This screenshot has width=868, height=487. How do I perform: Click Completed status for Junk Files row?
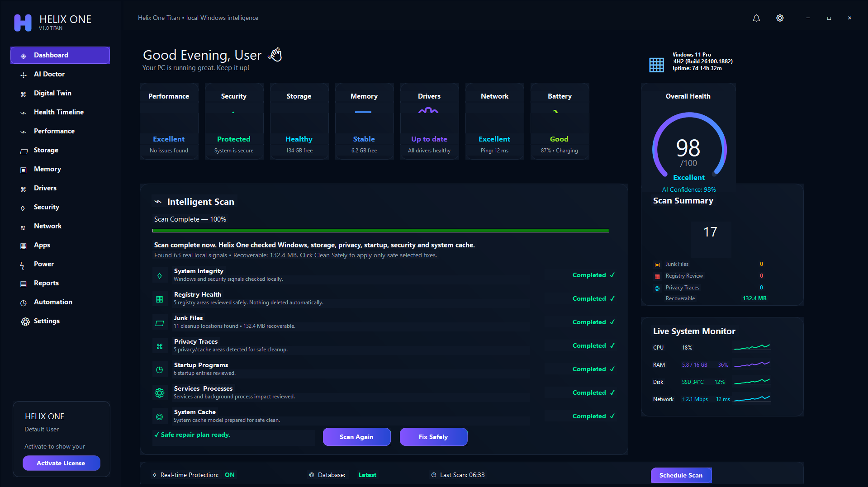point(593,322)
